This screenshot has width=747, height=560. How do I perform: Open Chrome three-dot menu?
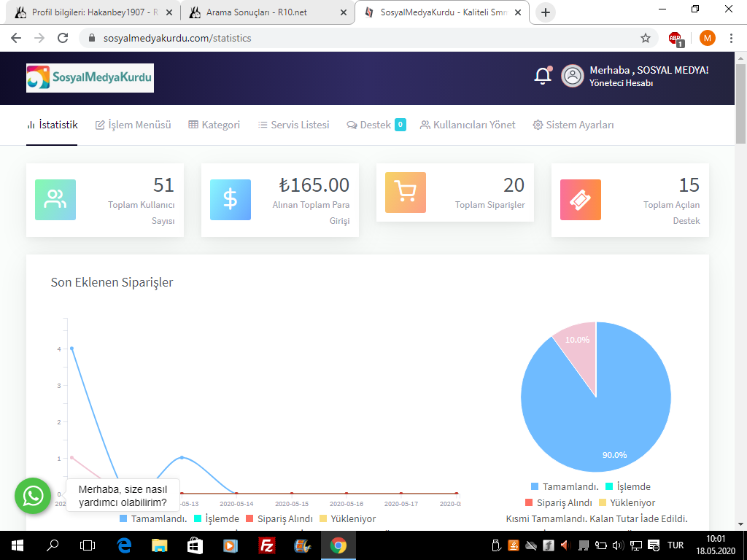point(731,38)
